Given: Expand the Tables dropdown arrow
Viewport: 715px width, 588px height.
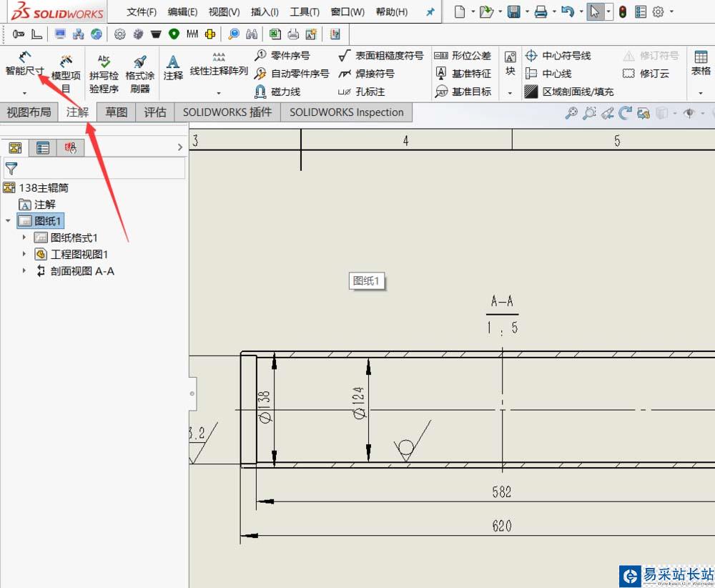Looking at the screenshot, I should click(x=701, y=93).
